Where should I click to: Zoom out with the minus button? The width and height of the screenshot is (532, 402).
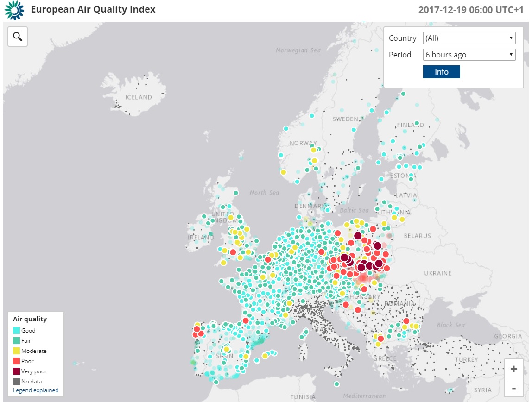513,387
